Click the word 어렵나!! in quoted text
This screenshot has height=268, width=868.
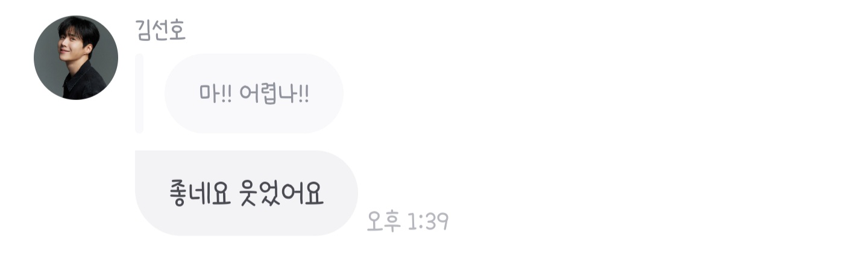tap(274, 93)
